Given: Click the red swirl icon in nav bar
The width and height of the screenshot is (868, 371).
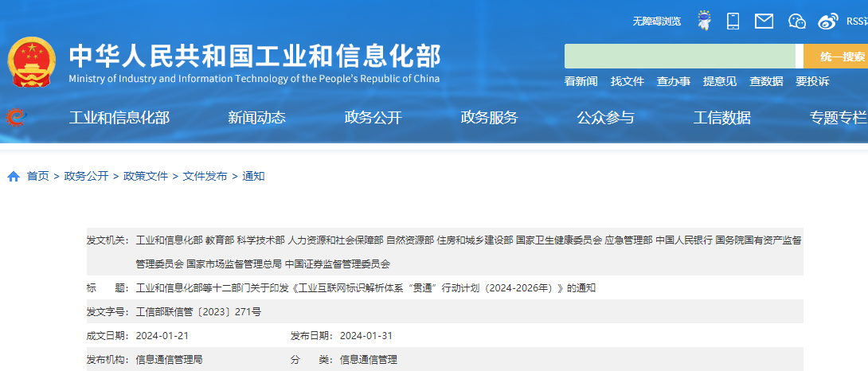Looking at the screenshot, I should pos(15,118).
